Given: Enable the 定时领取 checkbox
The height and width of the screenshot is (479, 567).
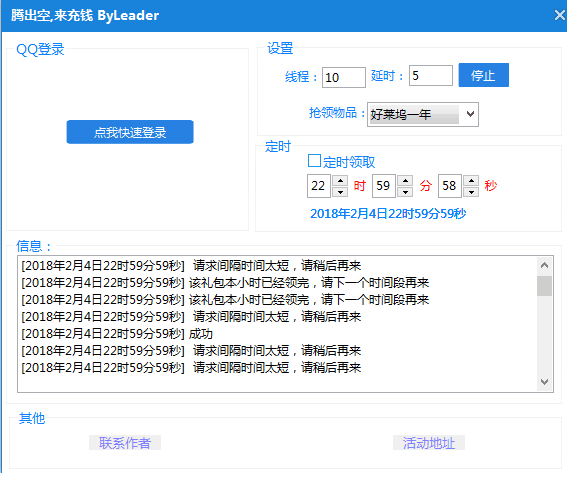Looking at the screenshot, I should [314, 161].
